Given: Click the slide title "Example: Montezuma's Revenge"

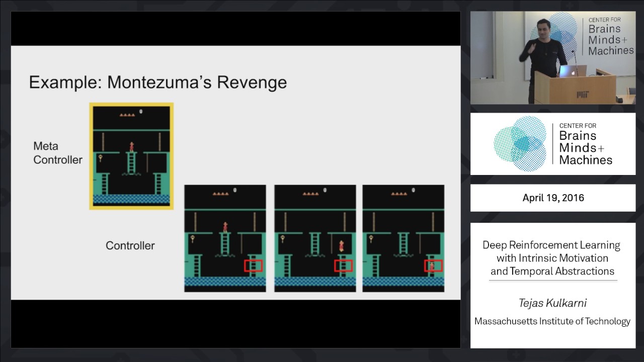Looking at the screenshot, I should (x=158, y=82).
